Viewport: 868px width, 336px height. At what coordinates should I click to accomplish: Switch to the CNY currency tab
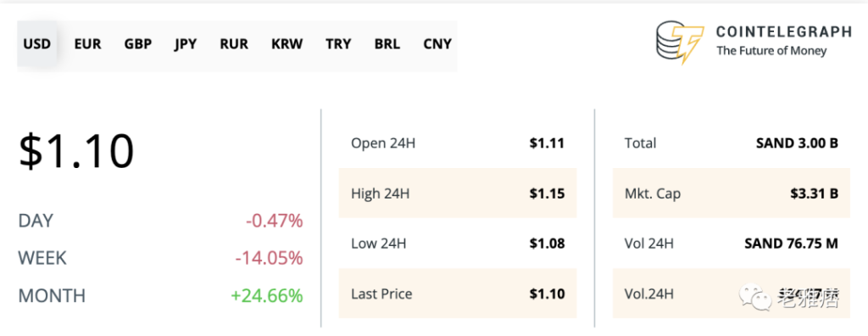437,44
